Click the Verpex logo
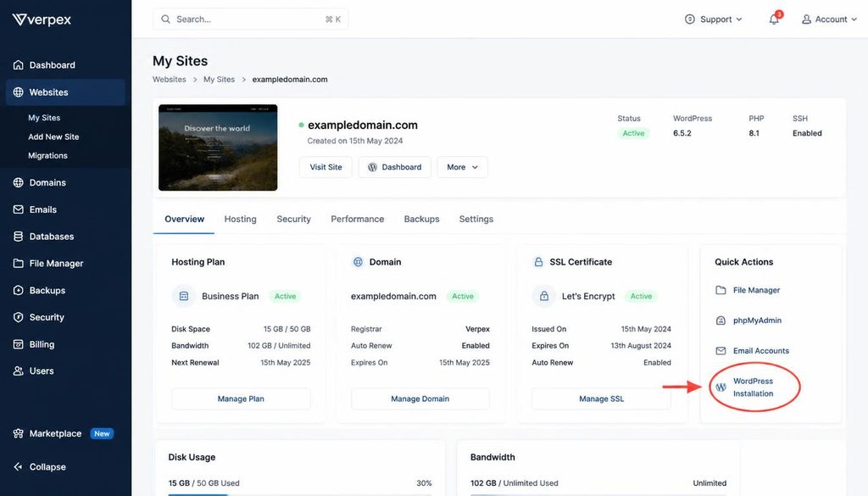Viewport: 868px width, 496px height. (x=42, y=20)
